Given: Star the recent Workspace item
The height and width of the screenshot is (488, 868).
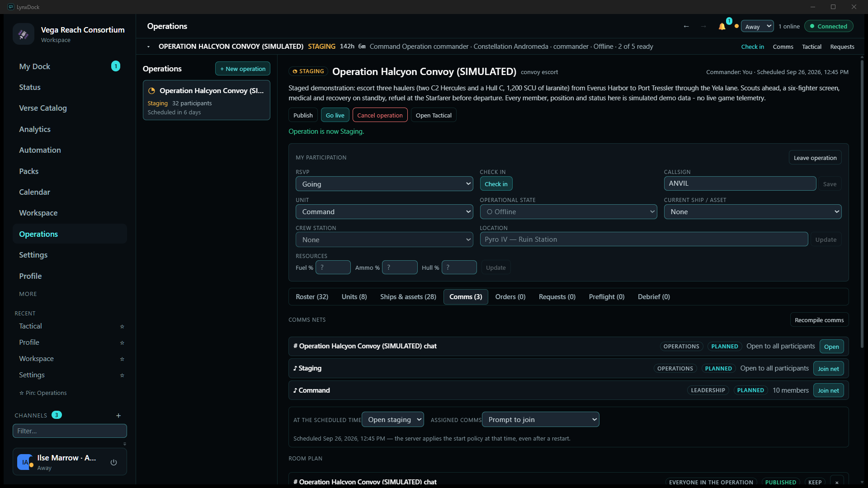Looking at the screenshot, I should 122,359.
